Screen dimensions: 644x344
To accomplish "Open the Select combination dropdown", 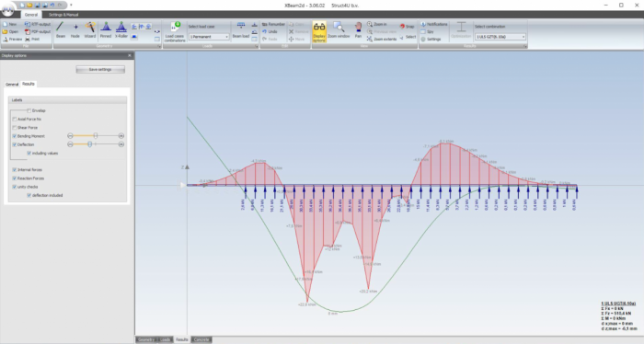I will click(x=500, y=37).
